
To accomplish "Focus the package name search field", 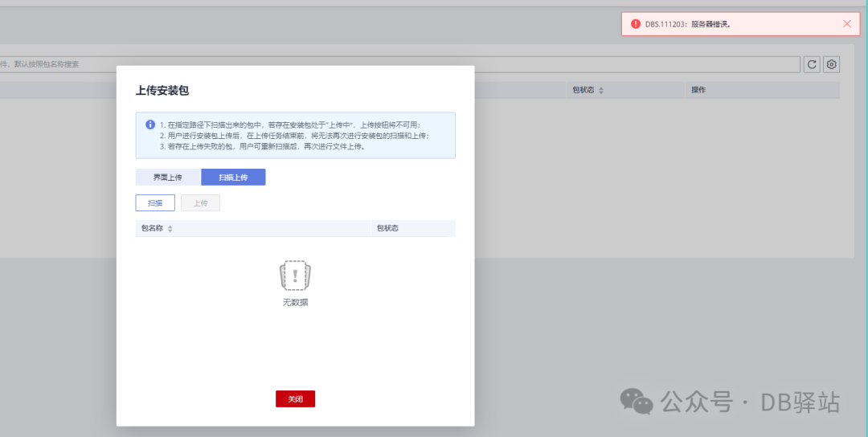I will 399,64.
